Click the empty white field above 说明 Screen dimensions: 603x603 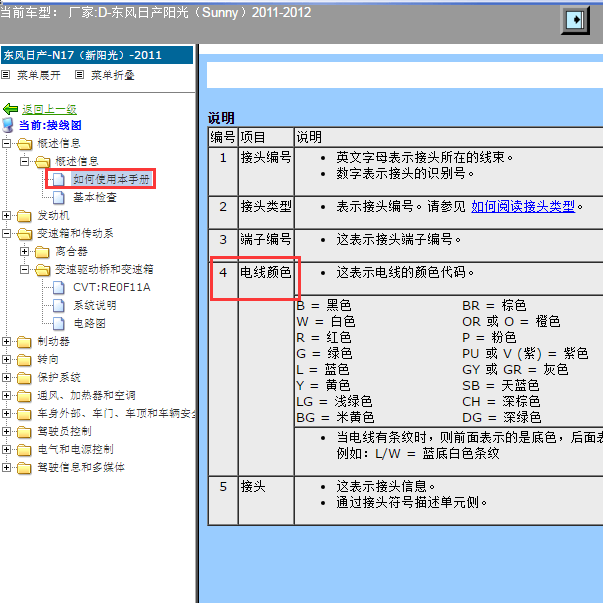coord(405,75)
